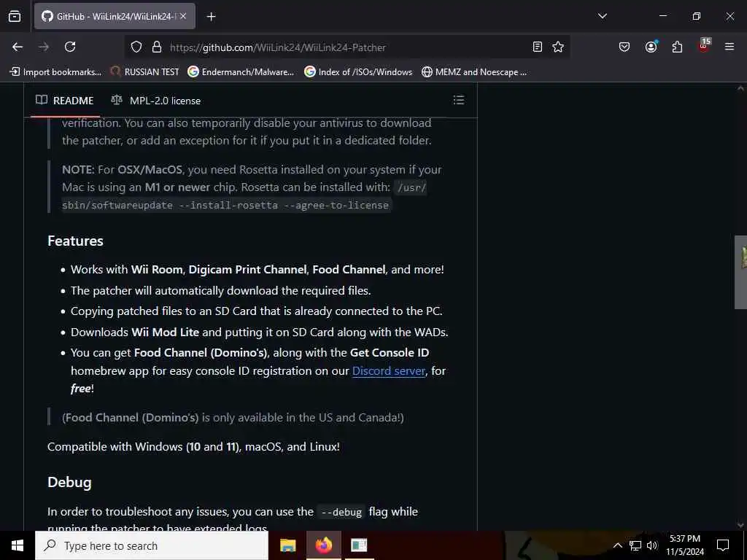This screenshot has width=747, height=560.
Task: Click the --debug code flag text
Action: pyautogui.click(x=341, y=513)
